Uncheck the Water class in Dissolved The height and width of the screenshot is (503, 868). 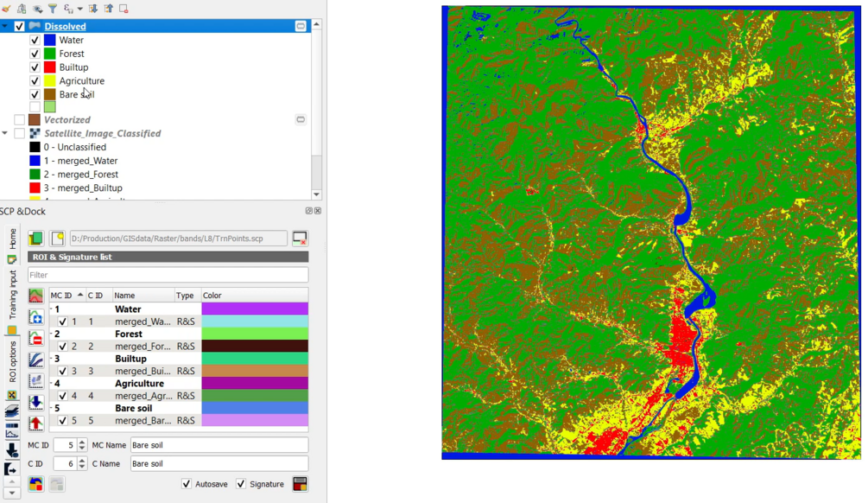(x=35, y=40)
